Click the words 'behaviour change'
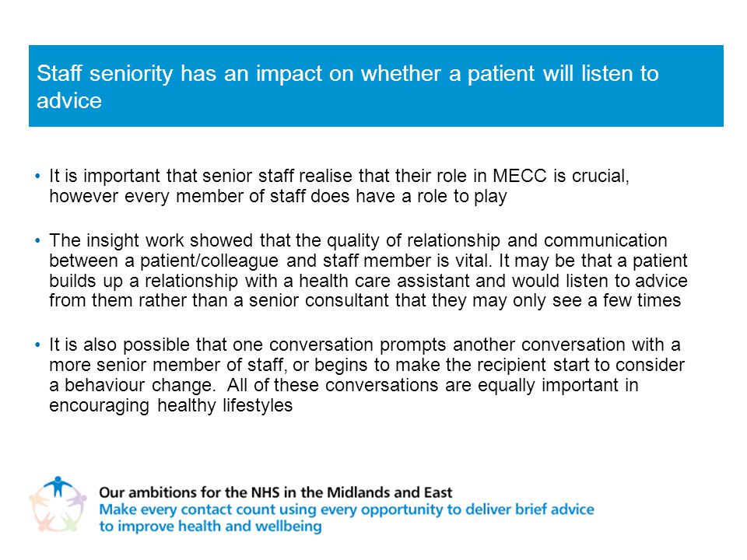This screenshot has height=560, width=747. 139,385
